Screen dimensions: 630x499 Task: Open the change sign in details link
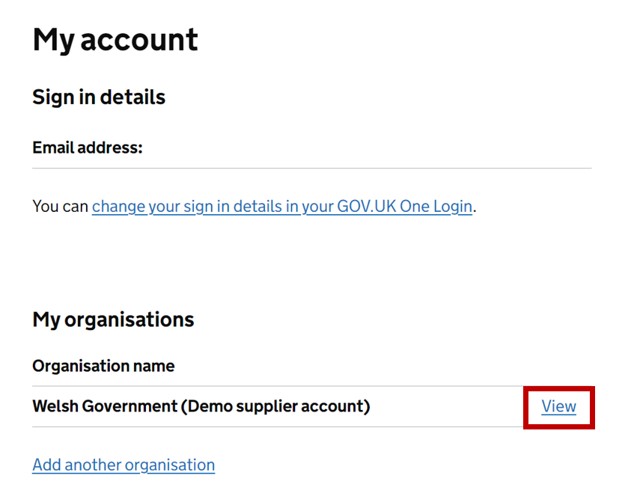click(x=281, y=207)
